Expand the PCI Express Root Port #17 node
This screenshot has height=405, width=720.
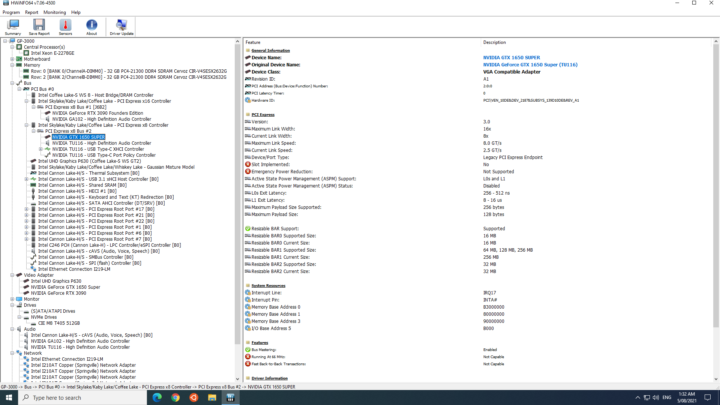27,209
